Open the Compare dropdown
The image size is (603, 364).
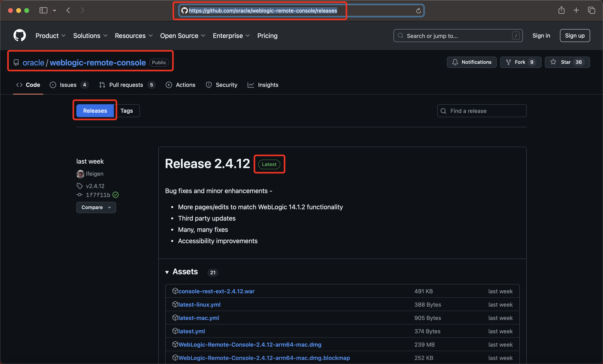(96, 207)
